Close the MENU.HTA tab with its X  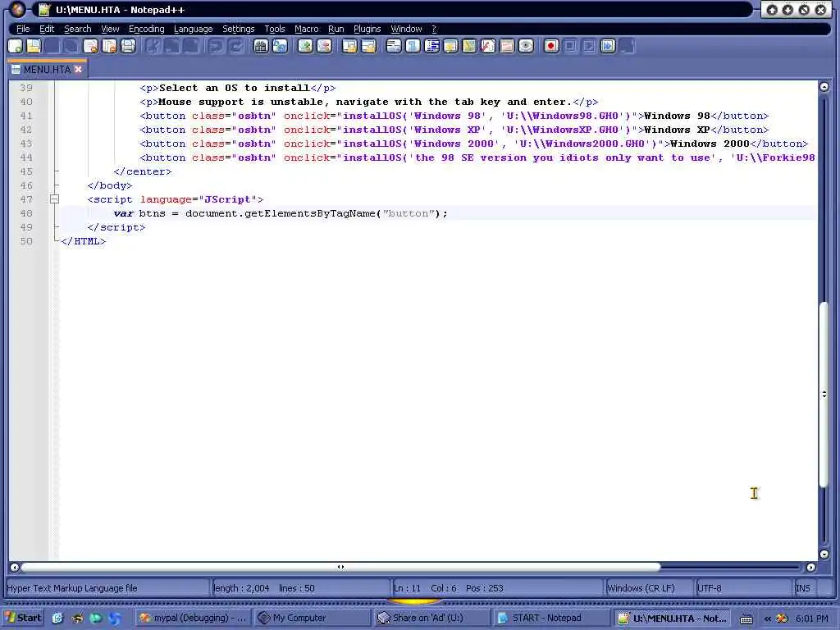pos(79,70)
